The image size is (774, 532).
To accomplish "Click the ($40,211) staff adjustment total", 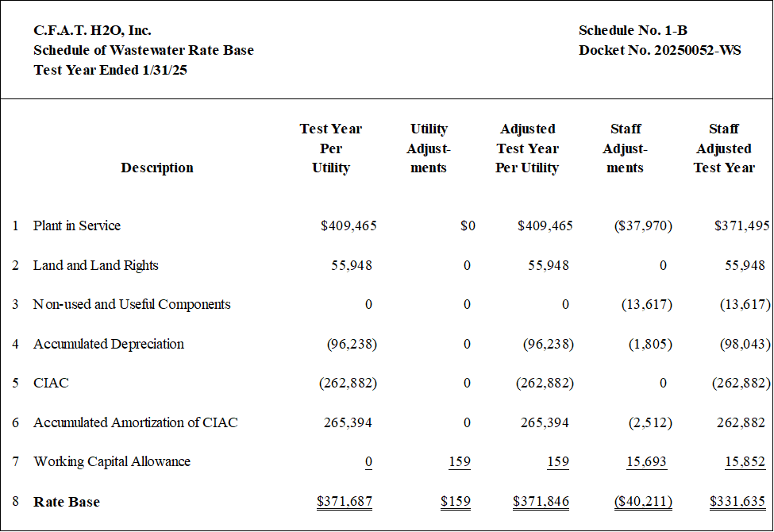I will click(x=643, y=501).
